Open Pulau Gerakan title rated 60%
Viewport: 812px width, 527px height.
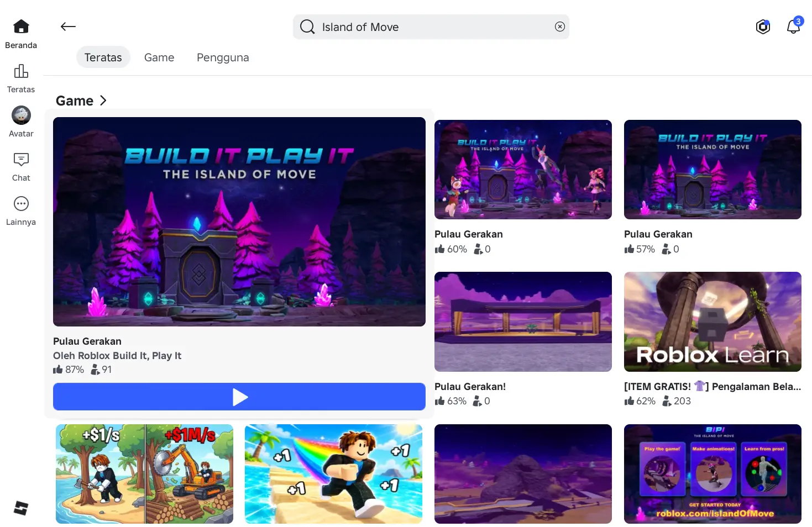click(469, 234)
